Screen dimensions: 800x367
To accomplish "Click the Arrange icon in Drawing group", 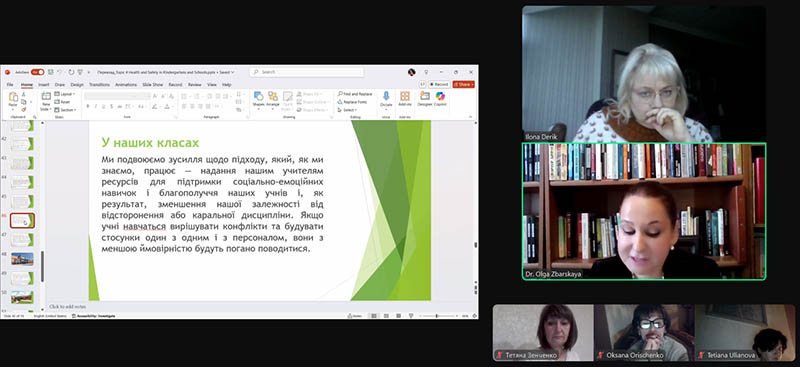I will [x=273, y=99].
